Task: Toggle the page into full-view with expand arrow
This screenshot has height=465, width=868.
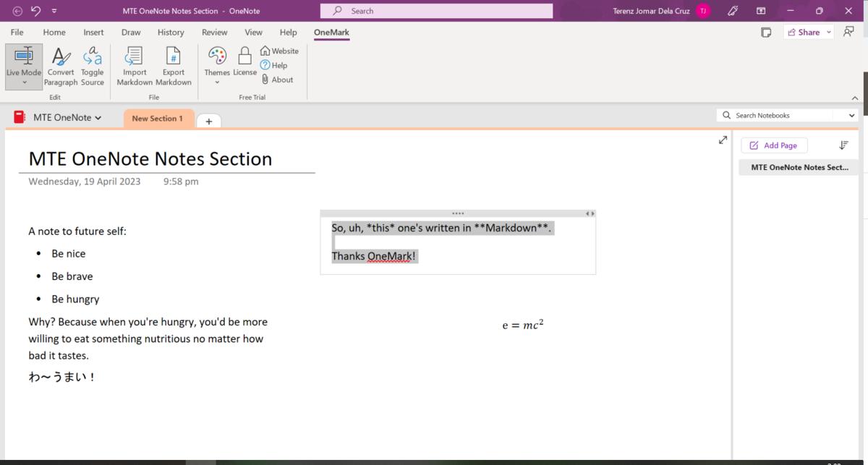Action: [722, 140]
